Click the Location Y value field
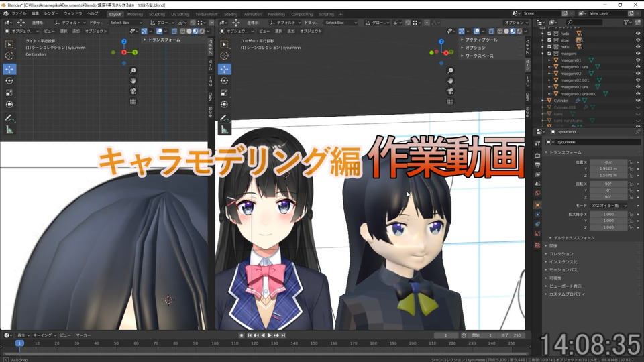This screenshot has height=362, width=644. click(608, 169)
